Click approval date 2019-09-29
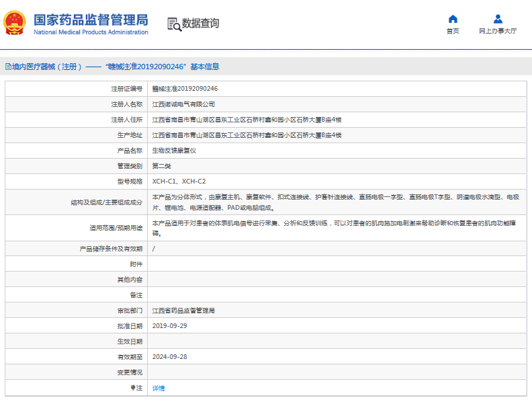Screen dimensions: 532x402 tap(170, 326)
